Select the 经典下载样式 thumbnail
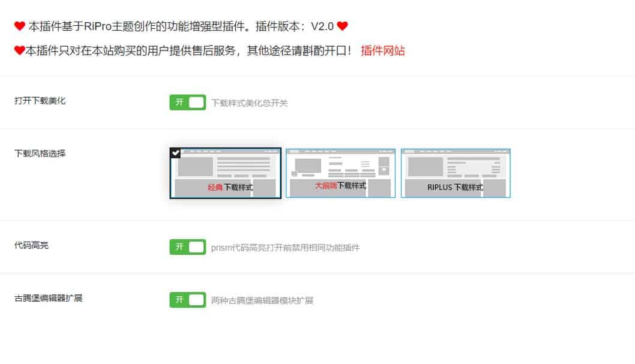The height and width of the screenshot is (364, 635). tap(225, 173)
